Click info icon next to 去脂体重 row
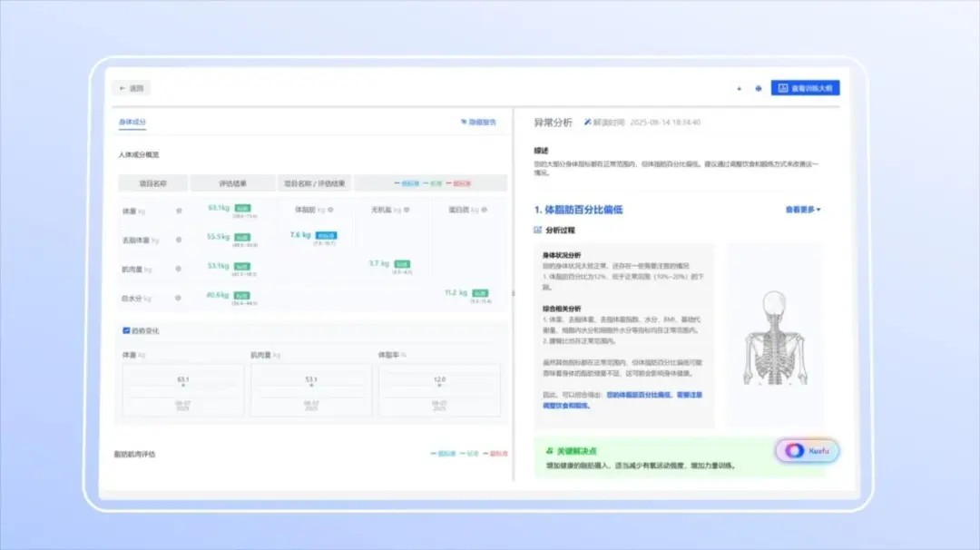This screenshot has height=550, width=980. click(x=178, y=241)
